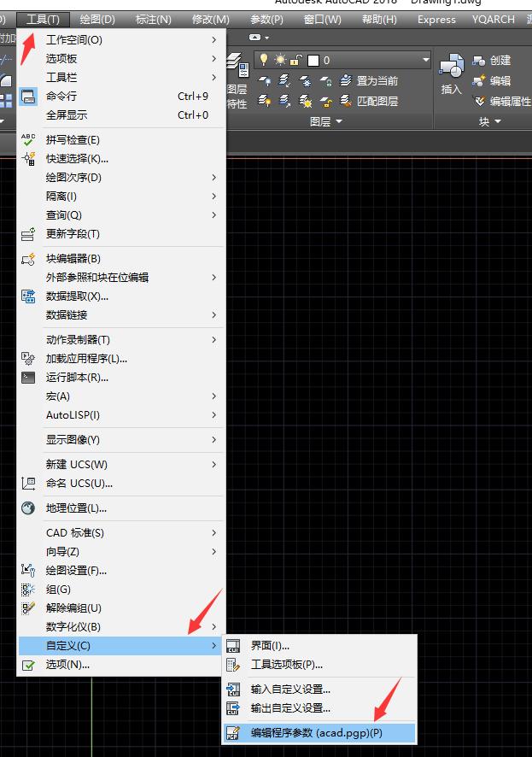Click the thaw all layers icon
The height and width of the screenshot is (757, 532).
pos(306,101)
